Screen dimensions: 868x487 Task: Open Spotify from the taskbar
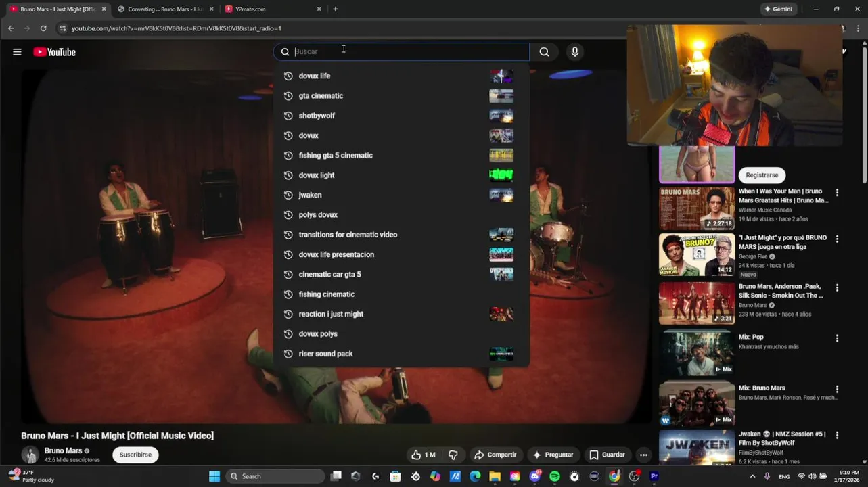tap(555, 476)
